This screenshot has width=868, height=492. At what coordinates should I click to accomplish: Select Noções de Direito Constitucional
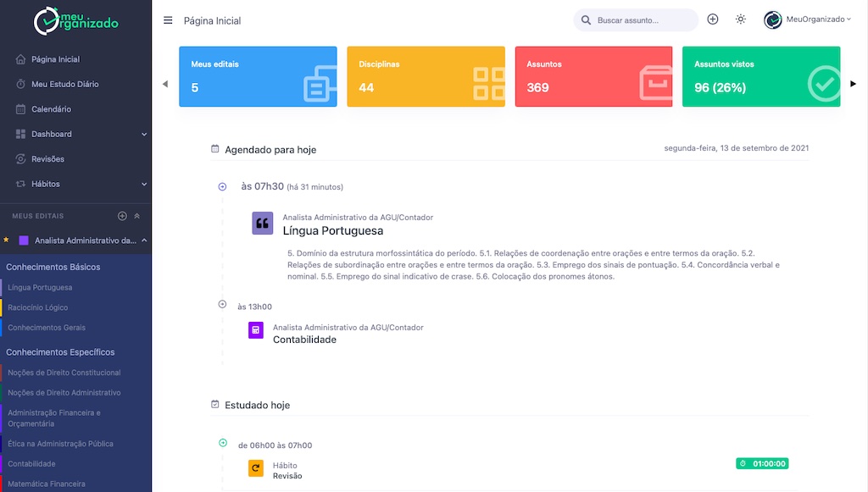click(x=64, y=373)
